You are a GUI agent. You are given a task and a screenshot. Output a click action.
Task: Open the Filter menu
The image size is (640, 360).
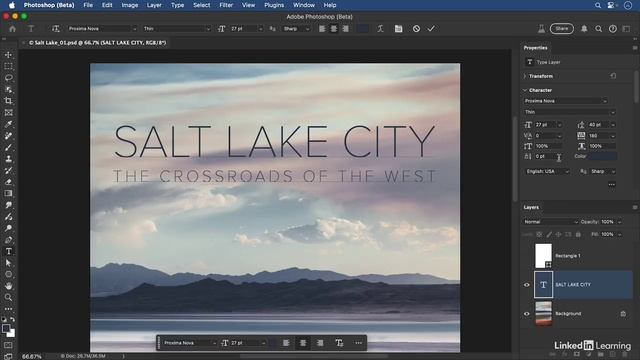pyautogui.click(x=226, y=5)
